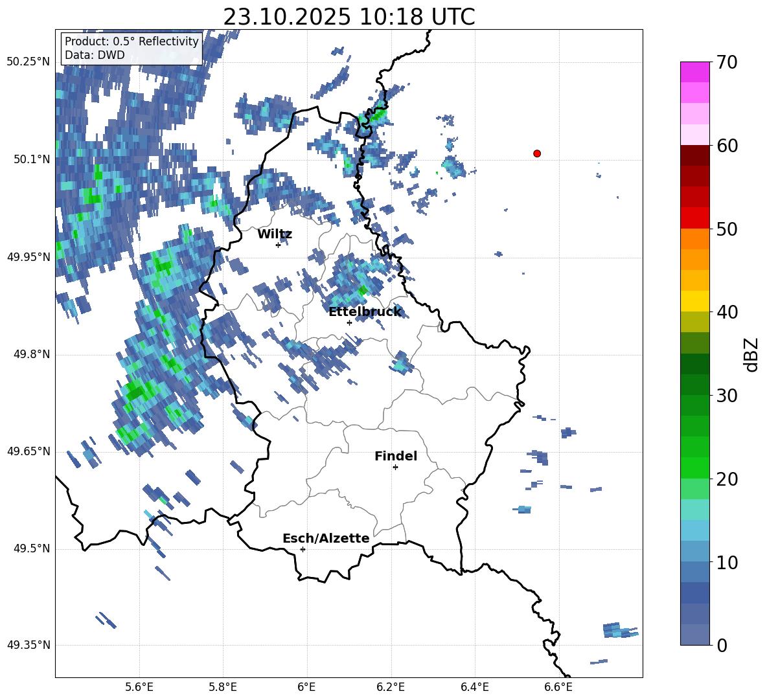Pick the magenta swatch at colorbar top
Screen dimensions: 767x700
[694, 72]
